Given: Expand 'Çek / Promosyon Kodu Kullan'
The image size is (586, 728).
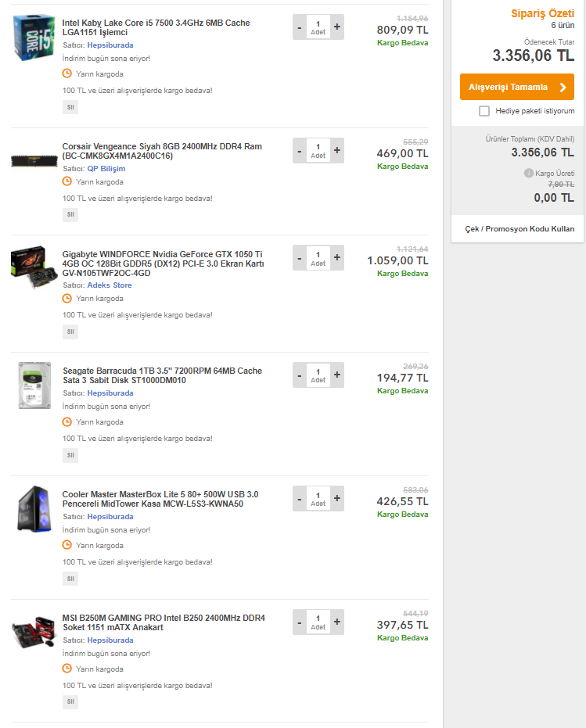Looking at the screenshot, I should pyautogui.click(x=519, y=229).
